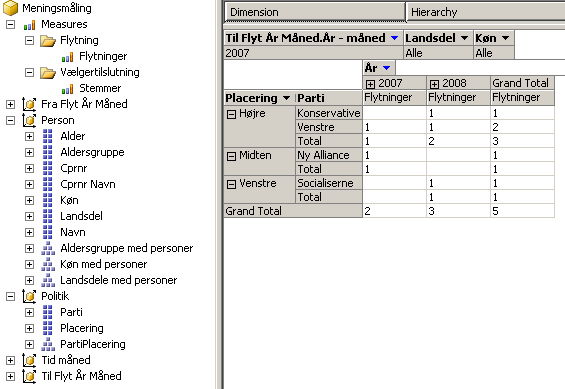Collapse the Midten placering row group

(x=231, y=156)
